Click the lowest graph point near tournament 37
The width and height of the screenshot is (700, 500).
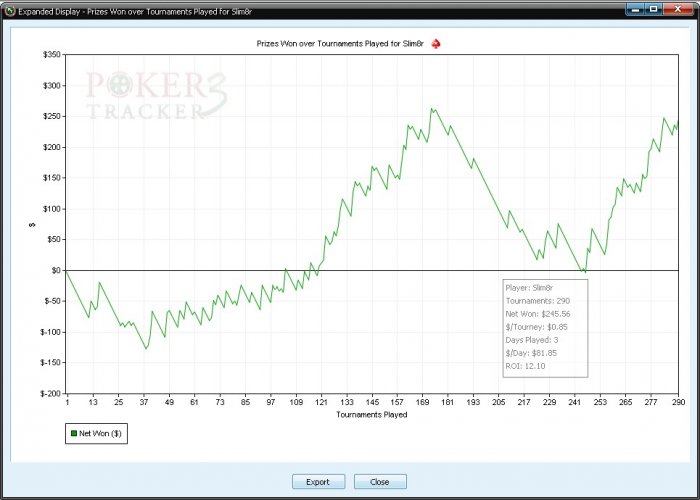tap(146, 348)
